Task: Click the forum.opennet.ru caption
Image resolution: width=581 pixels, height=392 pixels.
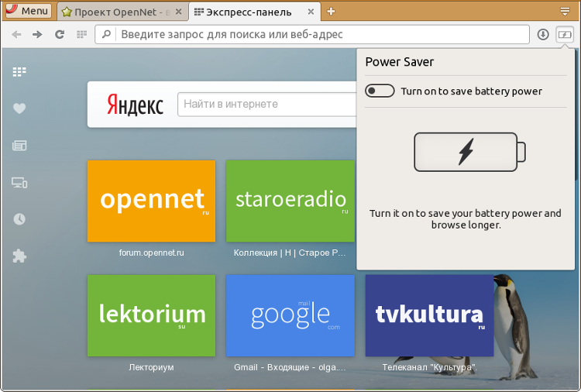Action: [151, 253]
